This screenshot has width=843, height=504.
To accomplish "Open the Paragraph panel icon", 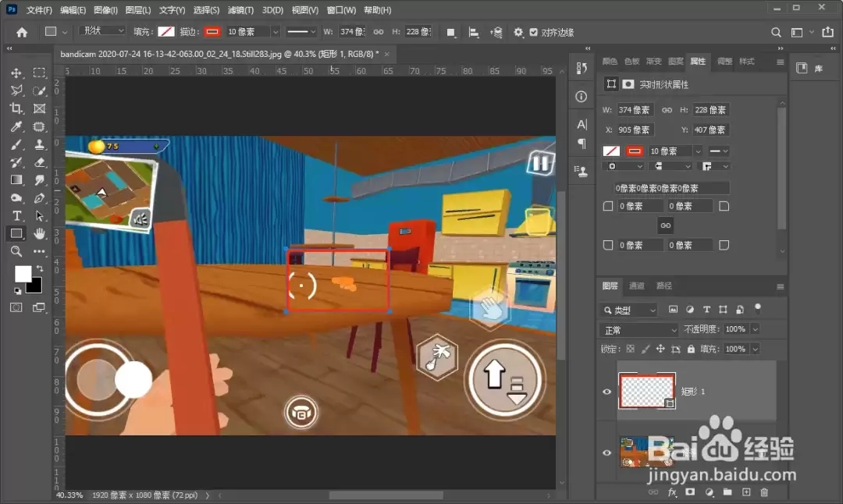I will click(x=582, y=144).
